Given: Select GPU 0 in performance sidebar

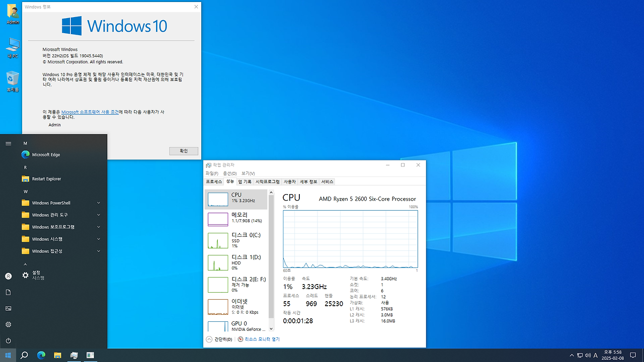Looking at the screenshot, I should click(x=236, y=326).
